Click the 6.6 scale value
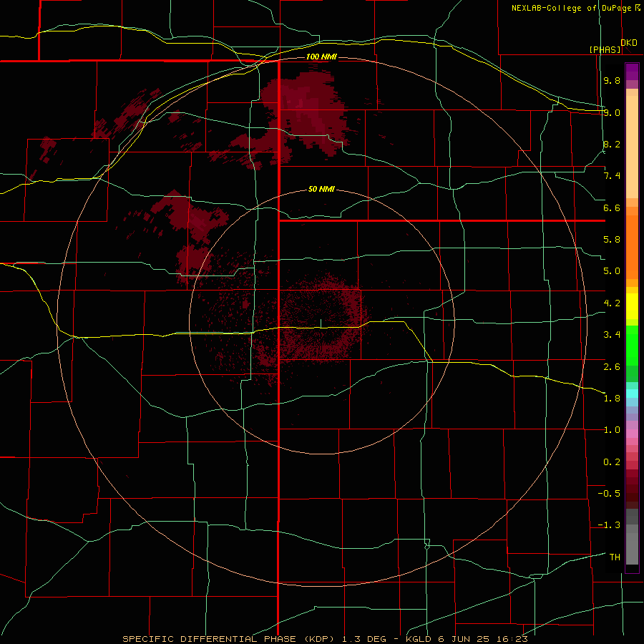This screenshot has width=644, height=644. 612,208
